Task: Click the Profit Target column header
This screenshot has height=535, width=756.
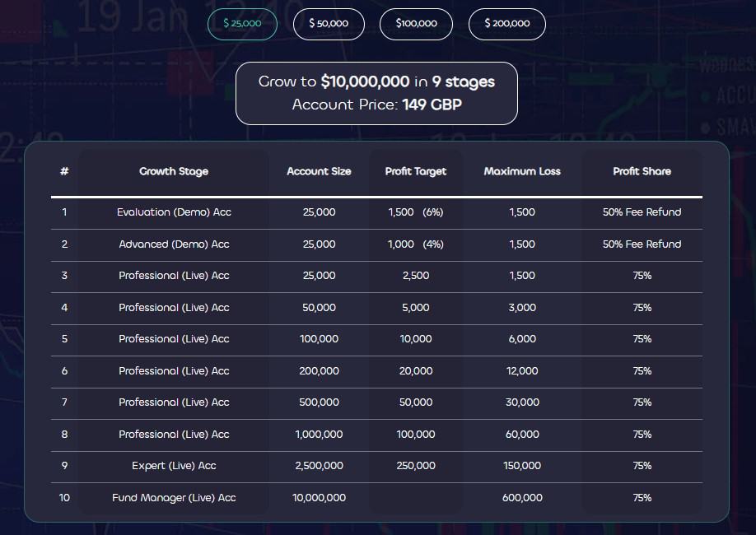Action: click(x=415, y=171)
